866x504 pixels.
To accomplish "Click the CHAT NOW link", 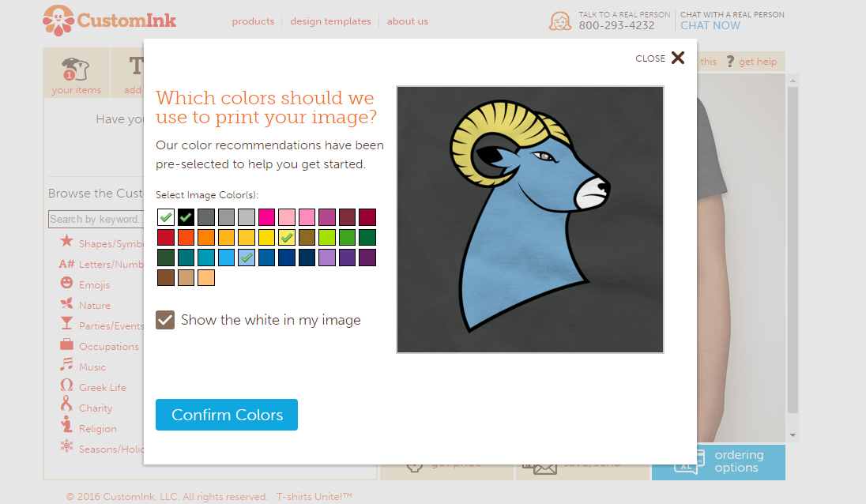I will [x=710, y=25].
